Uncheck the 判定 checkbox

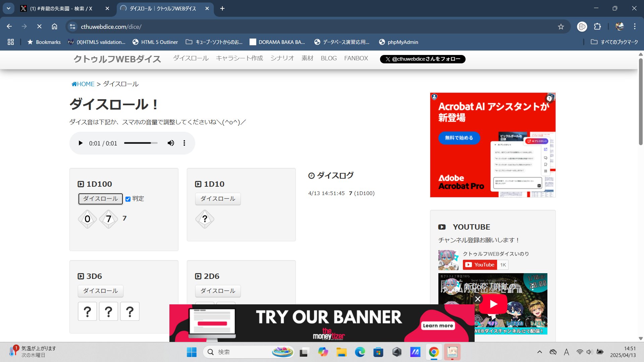pyautogui.click(x=128, y=199)
